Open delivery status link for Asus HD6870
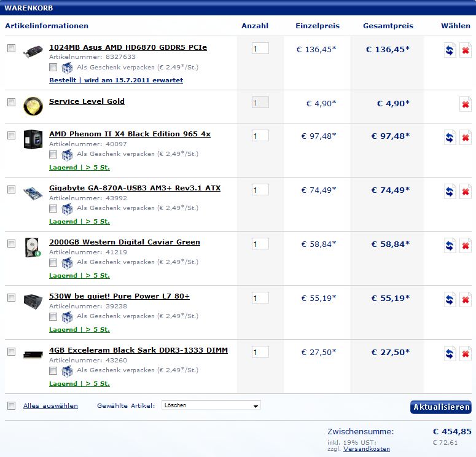476x457 pixels. point(115,80)
